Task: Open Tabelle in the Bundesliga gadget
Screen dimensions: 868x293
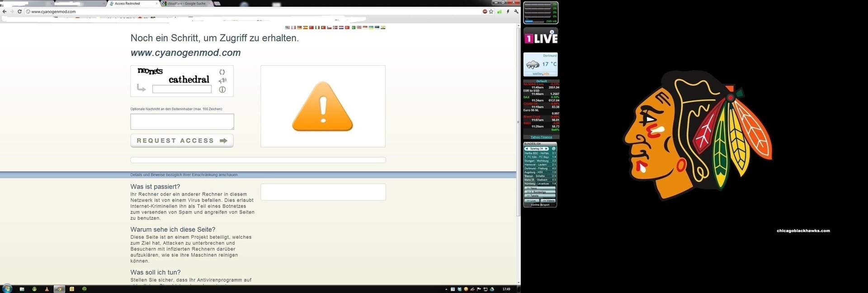Action: pyautogui.click(x=540, y=196)
